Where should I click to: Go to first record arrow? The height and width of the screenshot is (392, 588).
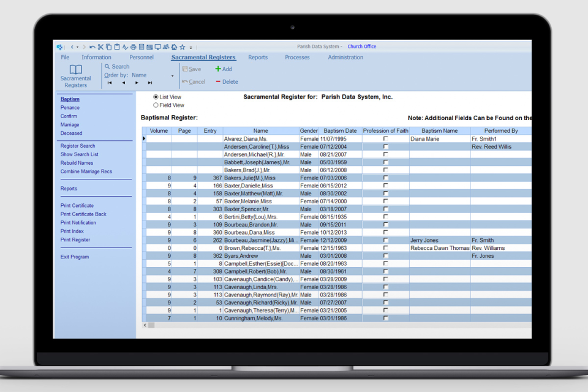(110, 83)
